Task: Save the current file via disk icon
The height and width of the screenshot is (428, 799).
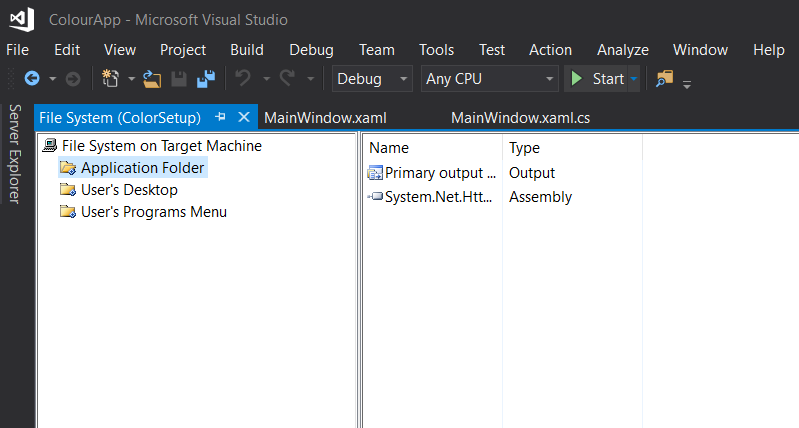Action: tap(179, 79)
